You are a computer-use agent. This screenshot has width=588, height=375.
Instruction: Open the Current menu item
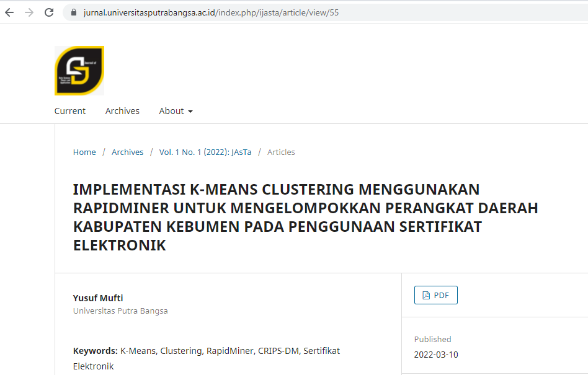(x=69, y=111)
